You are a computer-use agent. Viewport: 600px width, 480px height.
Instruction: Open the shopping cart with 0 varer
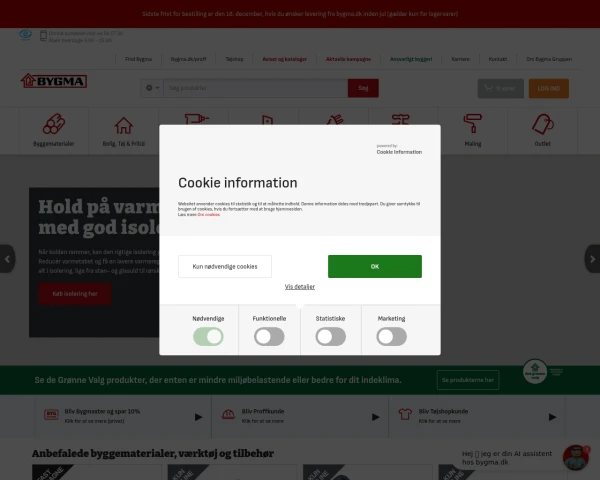(x=501, y=88)
